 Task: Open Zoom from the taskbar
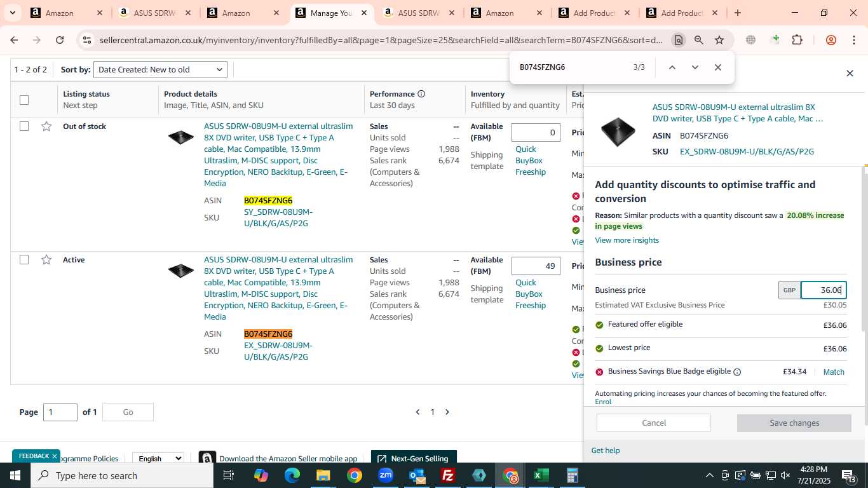click(x=386, y=475)
